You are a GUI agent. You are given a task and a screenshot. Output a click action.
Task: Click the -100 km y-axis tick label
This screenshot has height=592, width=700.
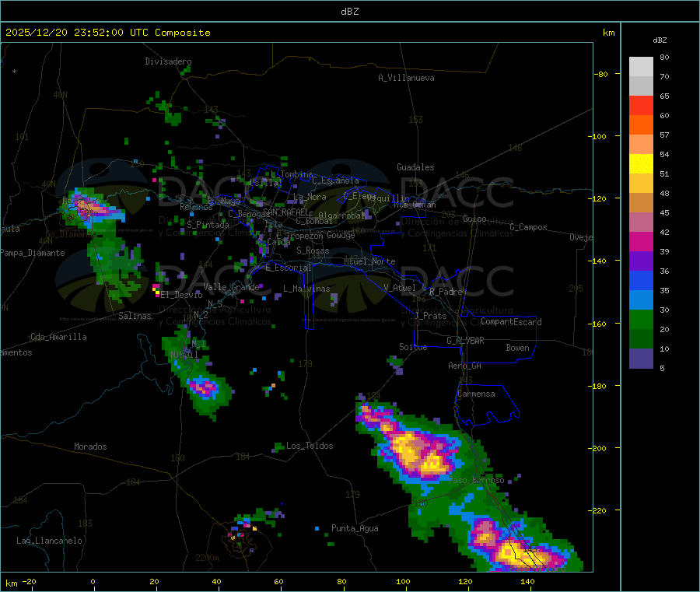597,136
